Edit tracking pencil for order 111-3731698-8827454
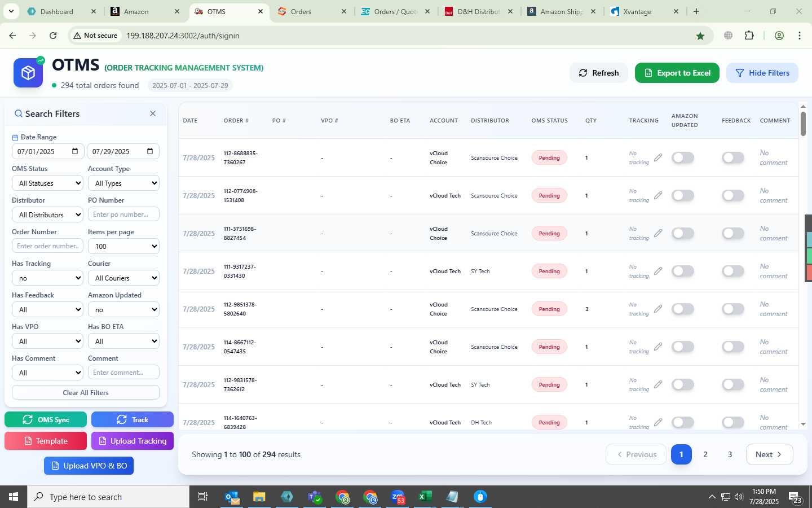This screenshot has width=812, height=508. point(658,233)
